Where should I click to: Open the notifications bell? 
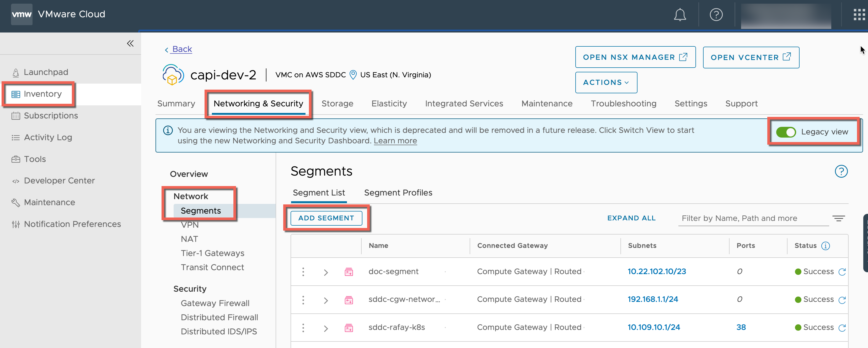[x=680, y=15]
